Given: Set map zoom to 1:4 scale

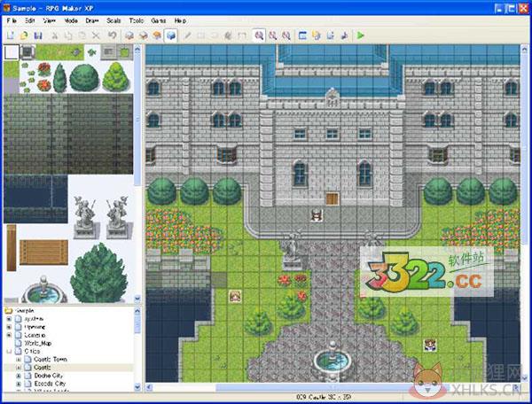Looking at the screenshot, I should pos(286,35).
